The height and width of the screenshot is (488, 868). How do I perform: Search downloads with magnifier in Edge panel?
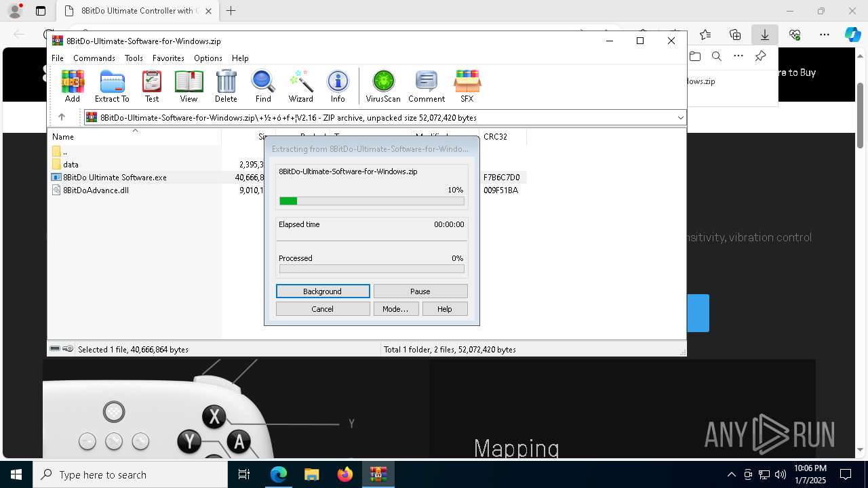coord(717,56)
